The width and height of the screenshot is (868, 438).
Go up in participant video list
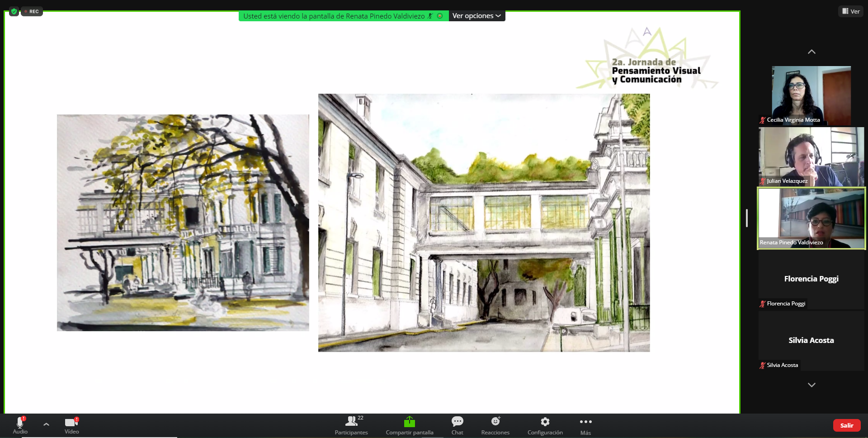click(x=811, y=52)
